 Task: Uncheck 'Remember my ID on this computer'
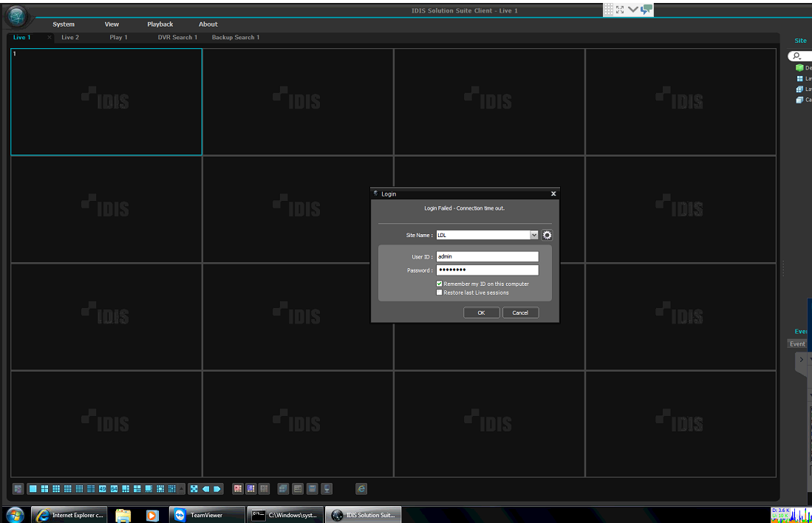439,284
